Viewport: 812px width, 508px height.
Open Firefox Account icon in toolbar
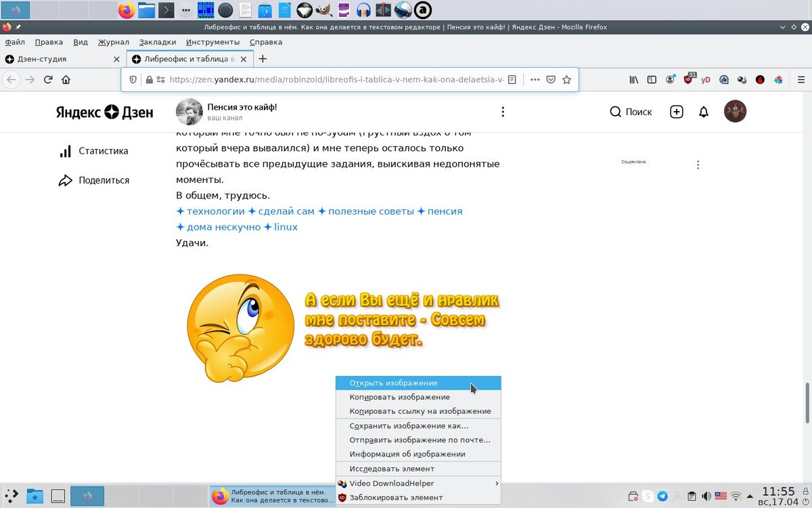[x=670, y=79]
